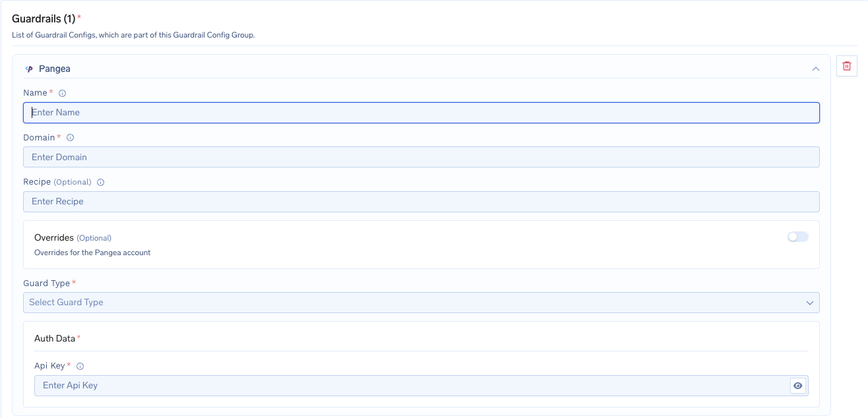Click the Auth Data section label
The image size is (868, 418).
pyautogui.click(x=55, y=338)
